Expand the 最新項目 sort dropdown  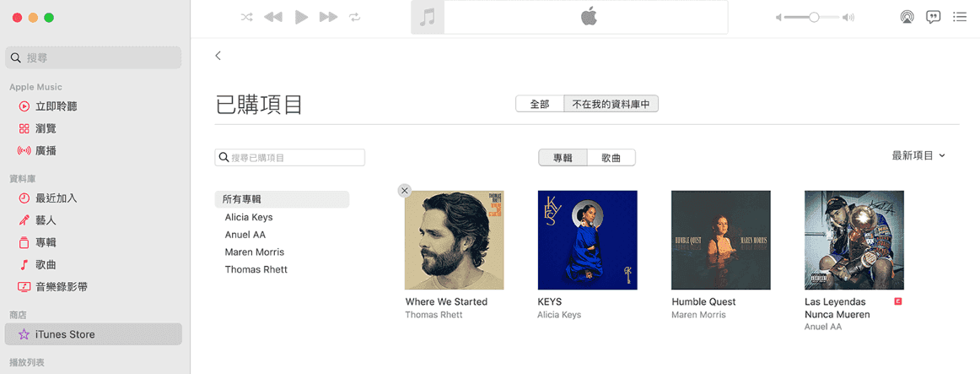918,155
